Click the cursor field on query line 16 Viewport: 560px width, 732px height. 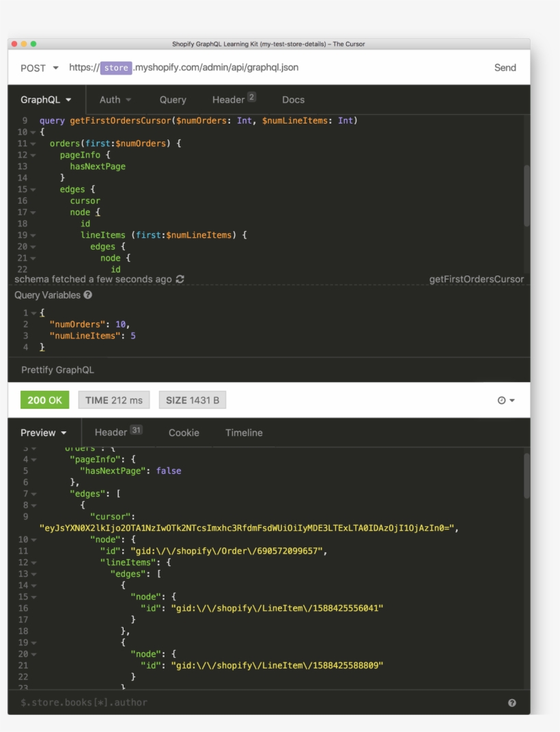[85, 201]
